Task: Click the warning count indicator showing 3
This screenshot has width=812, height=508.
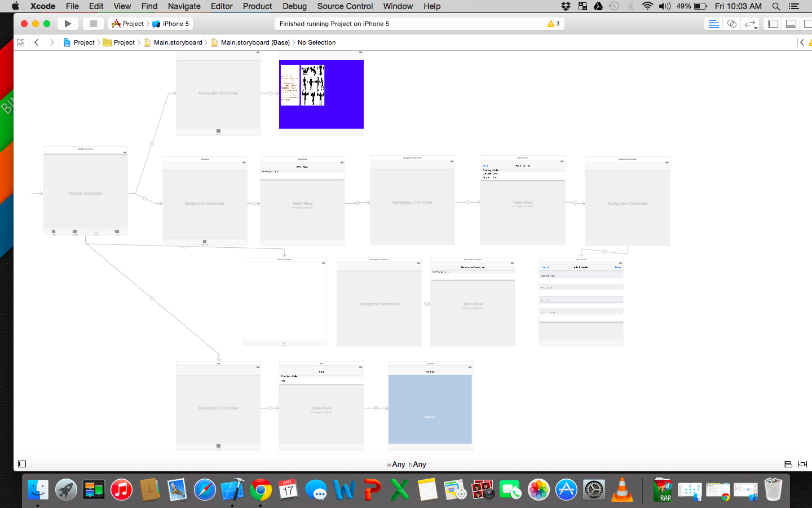Action: click(x=553, y=24)
